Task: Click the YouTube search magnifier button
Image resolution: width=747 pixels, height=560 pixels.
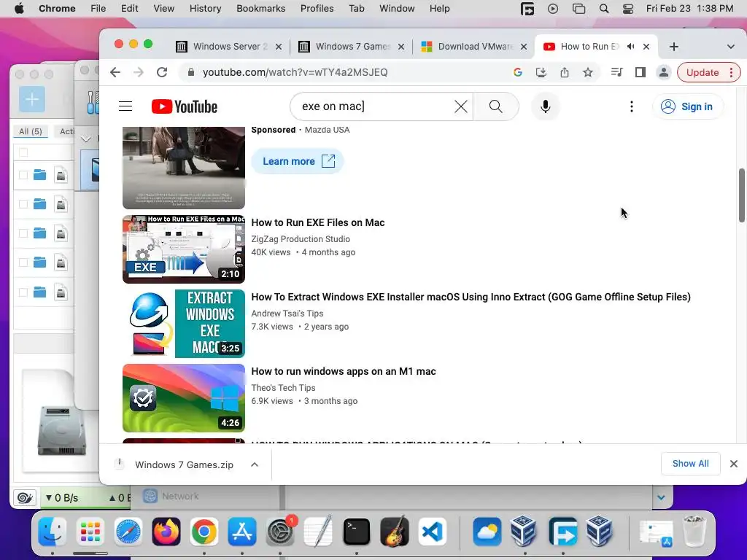Action: [x=496, y=106]
